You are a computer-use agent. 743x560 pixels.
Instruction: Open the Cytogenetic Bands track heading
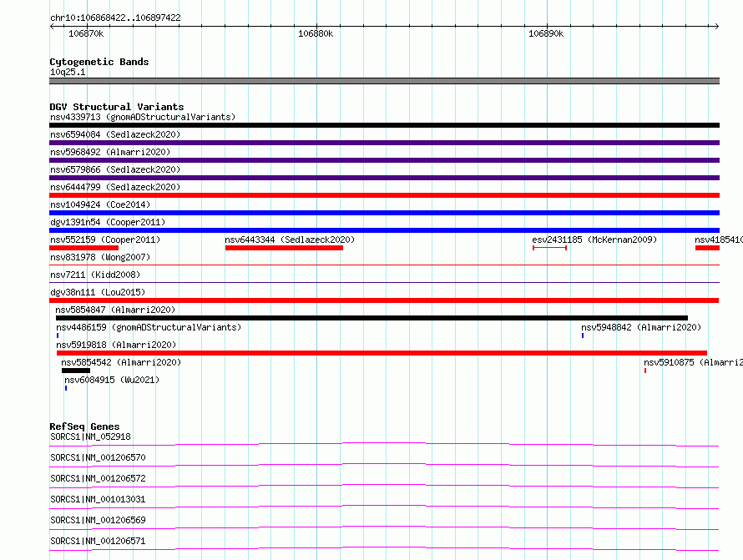pyautogui.click(x=99, y=62)
